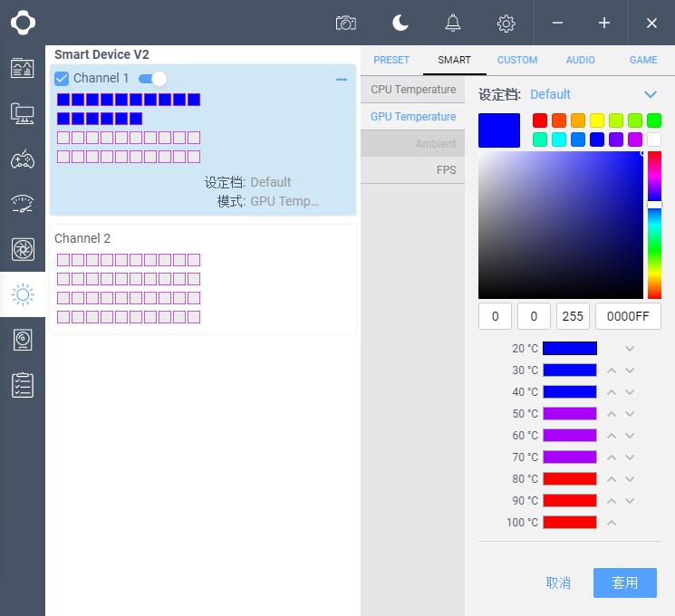Click the 取消 cancel button
Image resolution: width=675 pixels, height=616 pixels.
pos(558,582)
